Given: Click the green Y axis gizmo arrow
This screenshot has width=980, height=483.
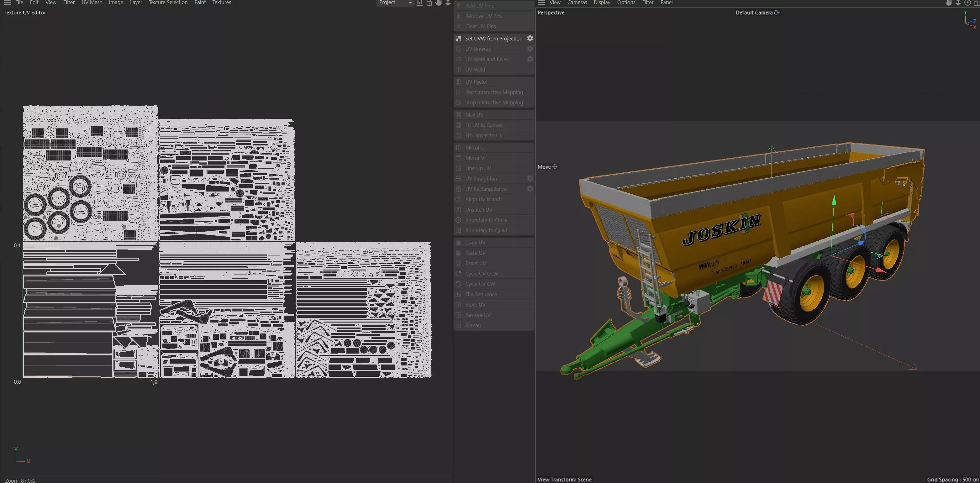Looking at the screenshot, I should tap(834, 201).
